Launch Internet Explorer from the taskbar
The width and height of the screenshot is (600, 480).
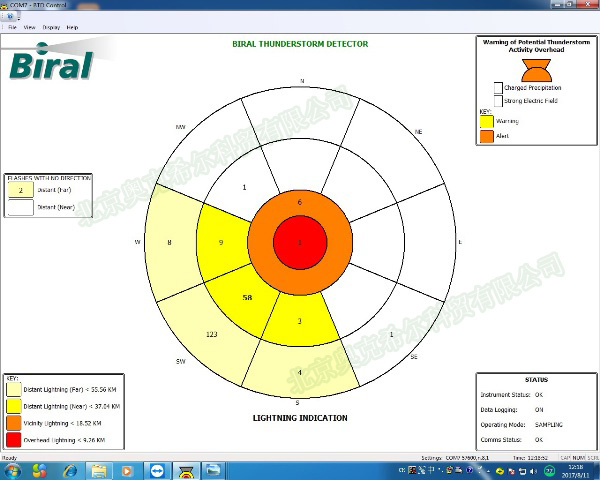(x=69, y=471)
